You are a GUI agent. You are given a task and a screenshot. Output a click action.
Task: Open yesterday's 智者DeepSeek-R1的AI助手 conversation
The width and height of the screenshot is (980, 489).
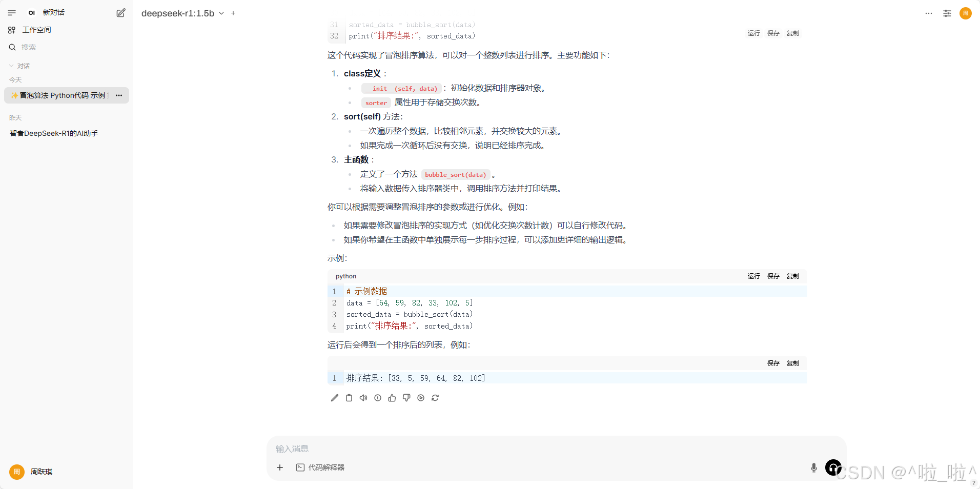[53, 133]
